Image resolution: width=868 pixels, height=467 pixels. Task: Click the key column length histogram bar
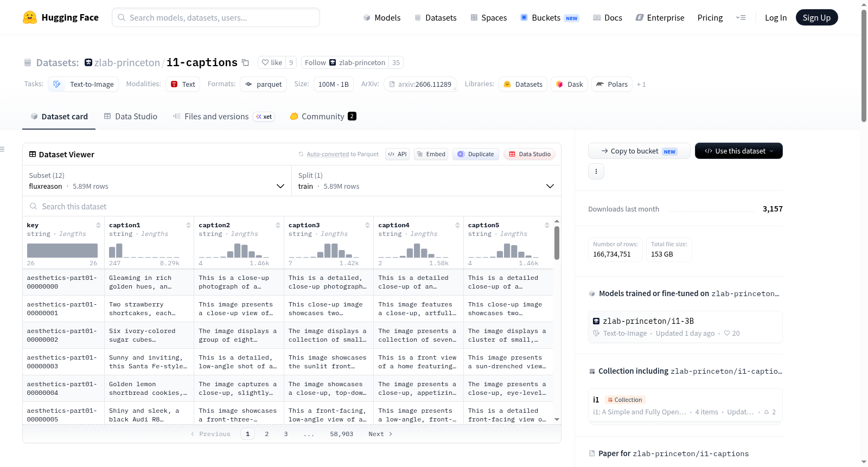[x=62, y=250]
